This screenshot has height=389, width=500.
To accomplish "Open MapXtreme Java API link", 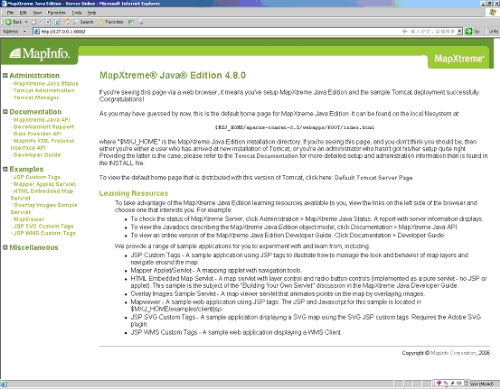I will click(x=42, y=119).
